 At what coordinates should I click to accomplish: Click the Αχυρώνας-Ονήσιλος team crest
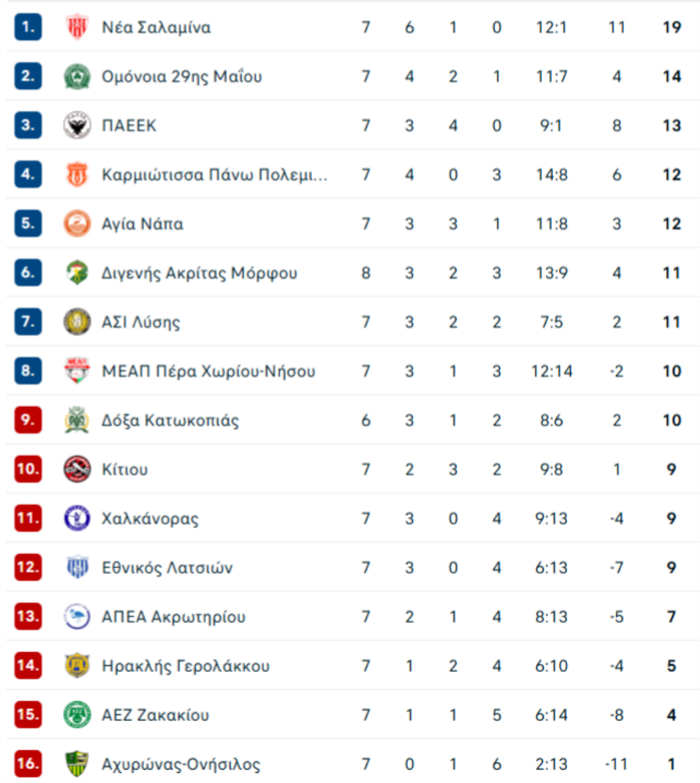77,764
